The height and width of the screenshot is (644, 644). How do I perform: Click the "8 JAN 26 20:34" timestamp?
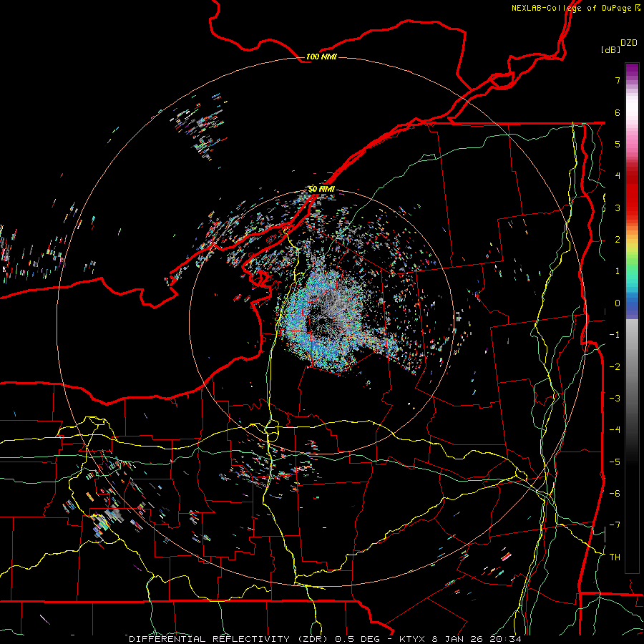[477, 639]
